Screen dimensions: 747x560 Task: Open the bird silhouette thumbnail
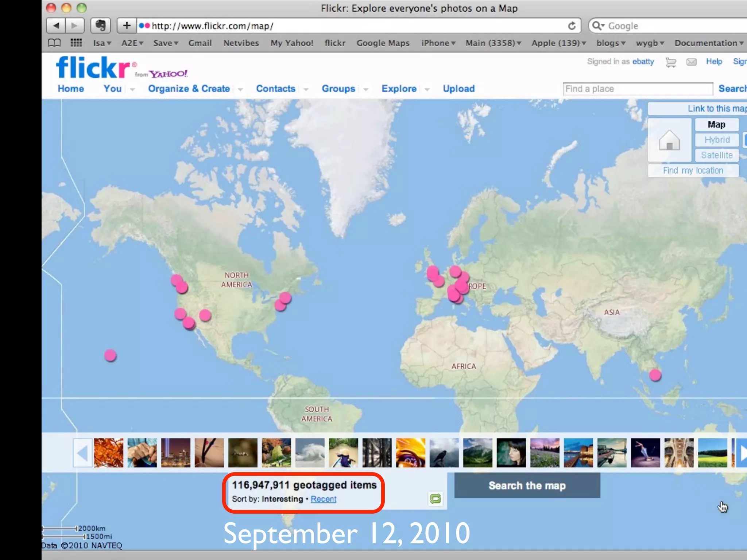[x=444, y=453]
